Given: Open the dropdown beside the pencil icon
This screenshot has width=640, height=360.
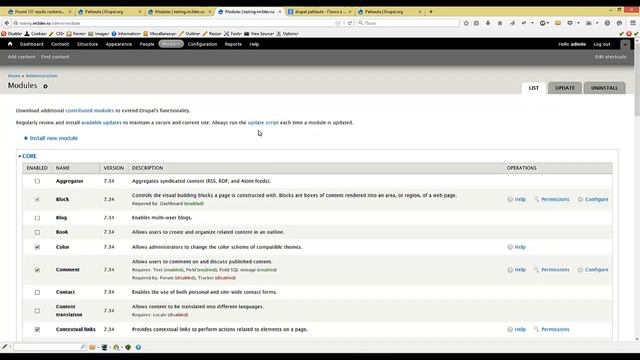Looking at the screenshot, I should tap(10, 347).
